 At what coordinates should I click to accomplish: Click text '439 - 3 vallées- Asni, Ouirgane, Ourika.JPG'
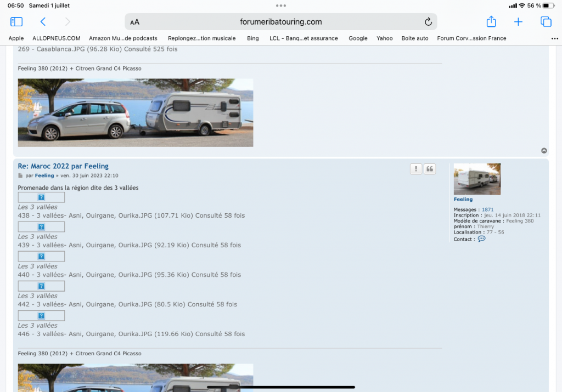pos(85,245)
